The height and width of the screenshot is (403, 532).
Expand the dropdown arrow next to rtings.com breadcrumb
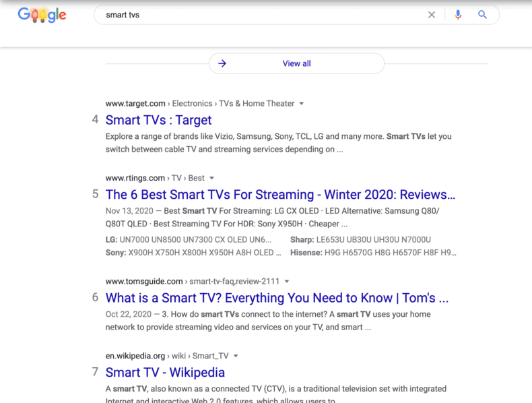coord(211,178)
